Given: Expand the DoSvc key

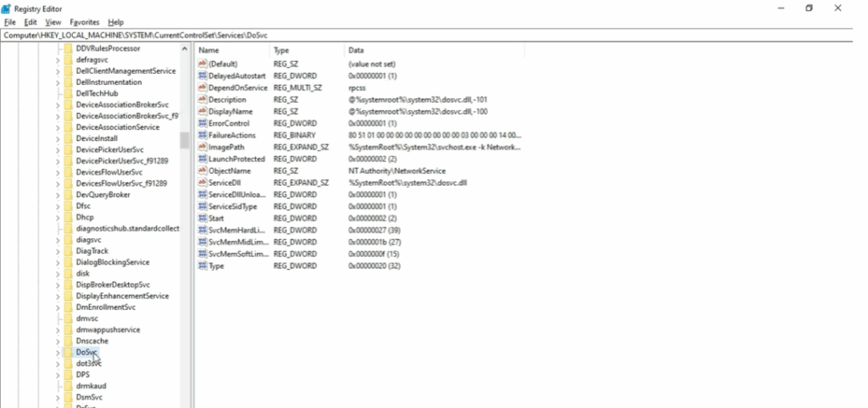Looking at the screenshot, I should 58,352.
